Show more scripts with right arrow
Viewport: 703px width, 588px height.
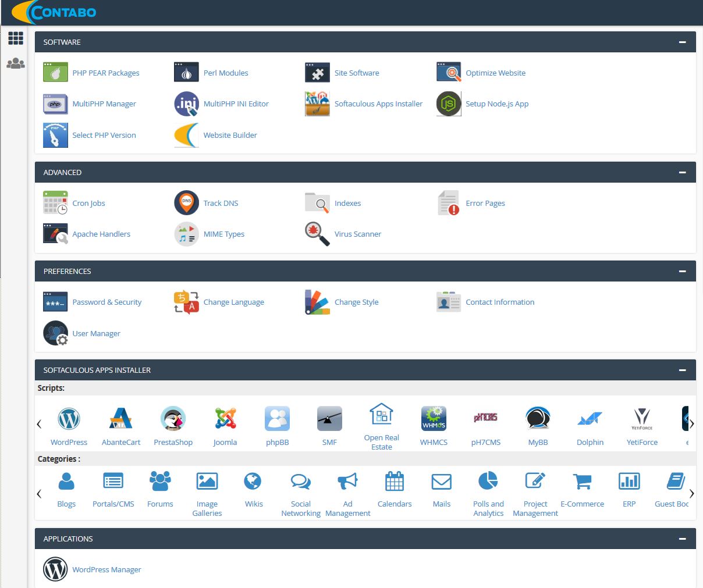tap(691, 424)
